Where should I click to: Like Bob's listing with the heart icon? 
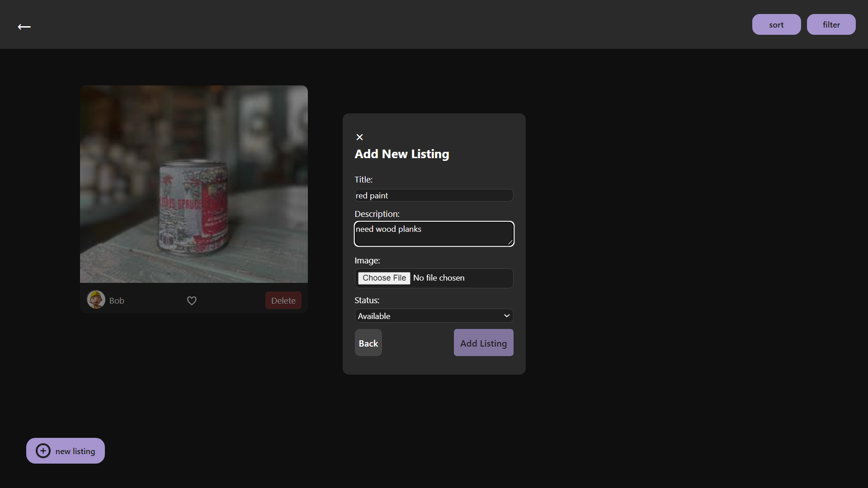pos(192,300)
